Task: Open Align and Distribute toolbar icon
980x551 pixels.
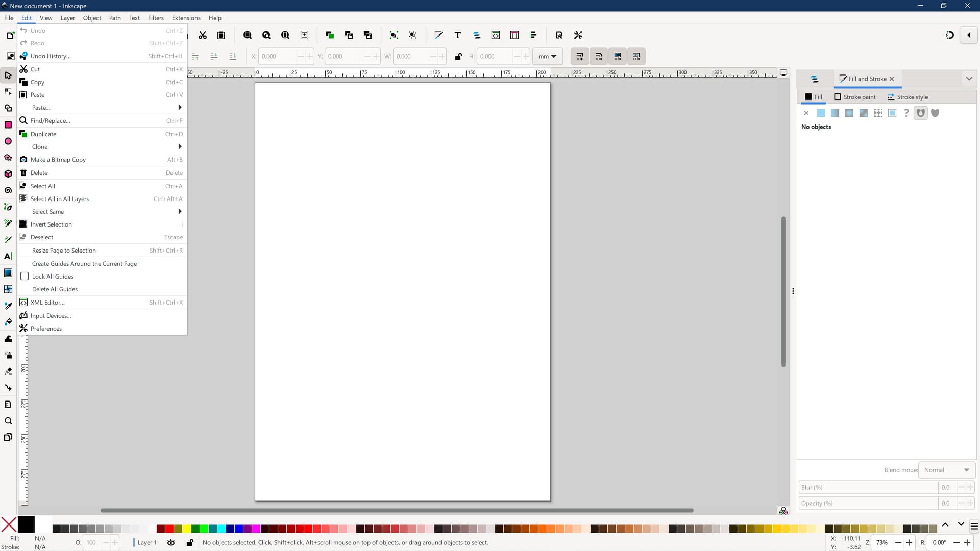Action: coord(533,35)
